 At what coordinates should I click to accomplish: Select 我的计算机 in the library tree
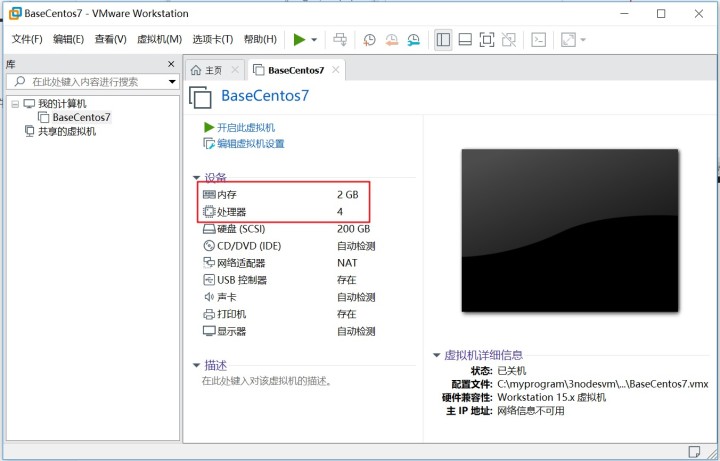click(x=62, y=104)
